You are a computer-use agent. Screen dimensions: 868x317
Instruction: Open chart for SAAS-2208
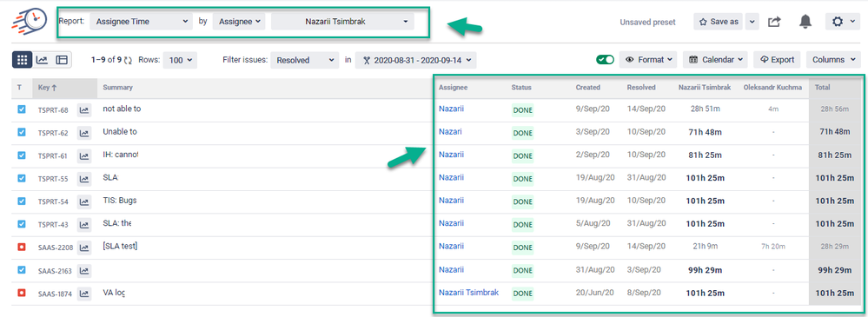coord(84,248)
